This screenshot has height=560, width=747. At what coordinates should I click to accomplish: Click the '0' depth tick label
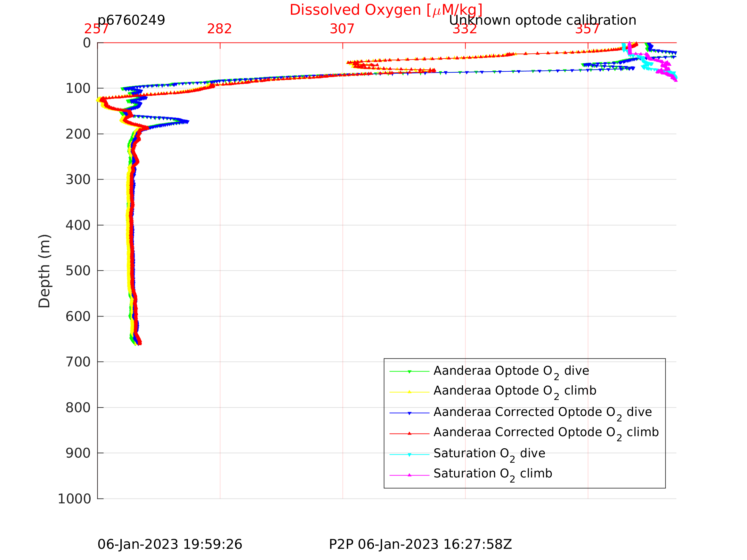87,43
